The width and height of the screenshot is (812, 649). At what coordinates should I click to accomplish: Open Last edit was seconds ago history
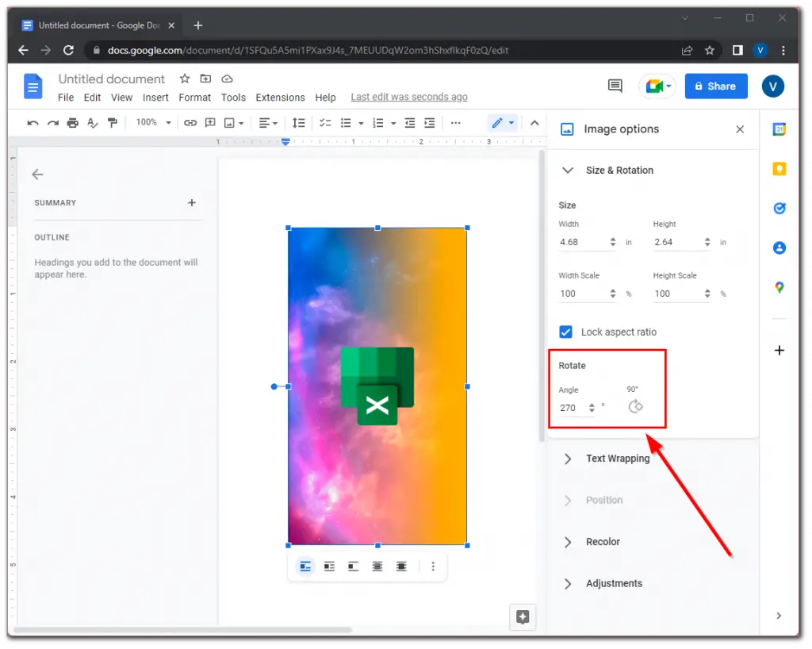tap(408, 97)
